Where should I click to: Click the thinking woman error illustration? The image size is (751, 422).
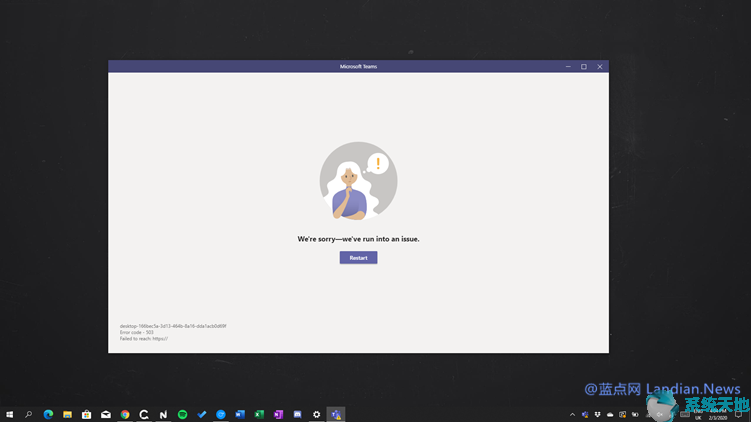coord(358,181)
